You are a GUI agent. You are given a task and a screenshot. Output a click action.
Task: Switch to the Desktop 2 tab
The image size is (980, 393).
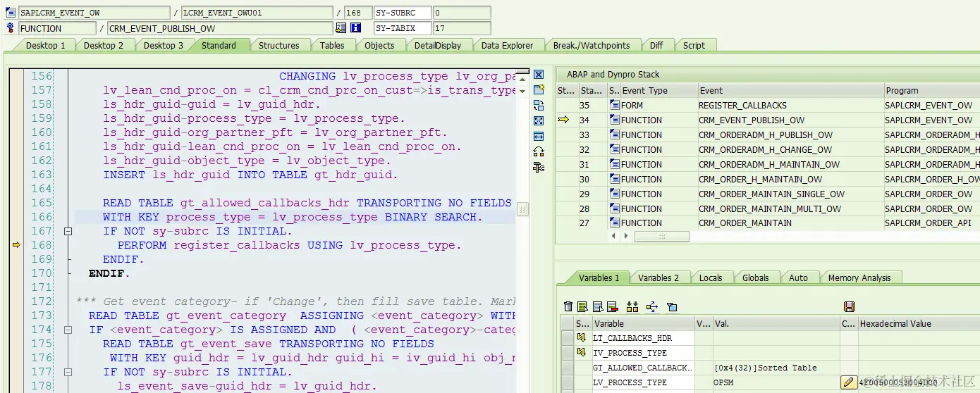coord(104,45)
